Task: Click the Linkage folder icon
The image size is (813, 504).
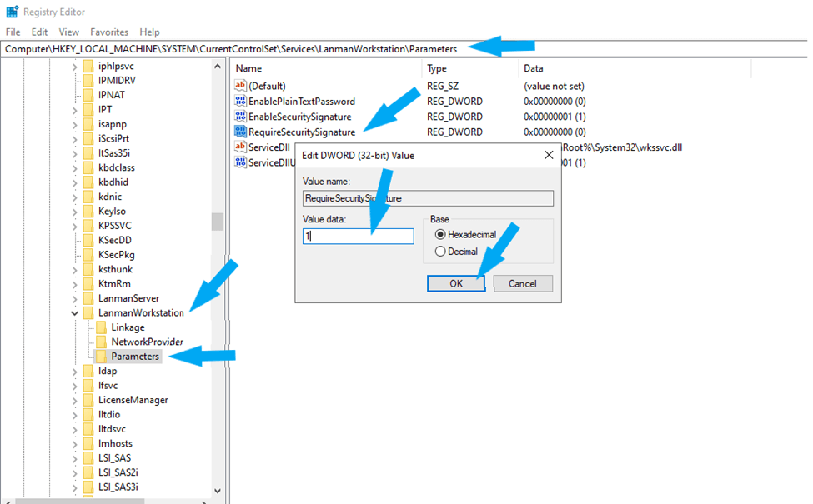Action: click(x=101, y=327)
